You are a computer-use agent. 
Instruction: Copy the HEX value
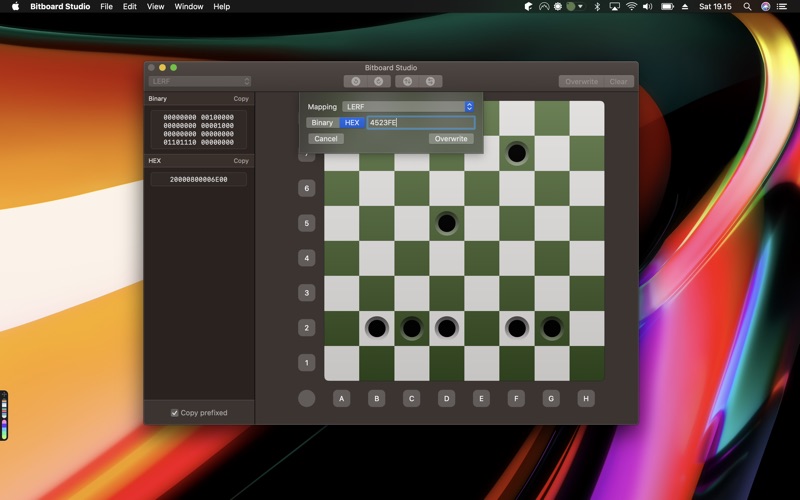point(241,161)
